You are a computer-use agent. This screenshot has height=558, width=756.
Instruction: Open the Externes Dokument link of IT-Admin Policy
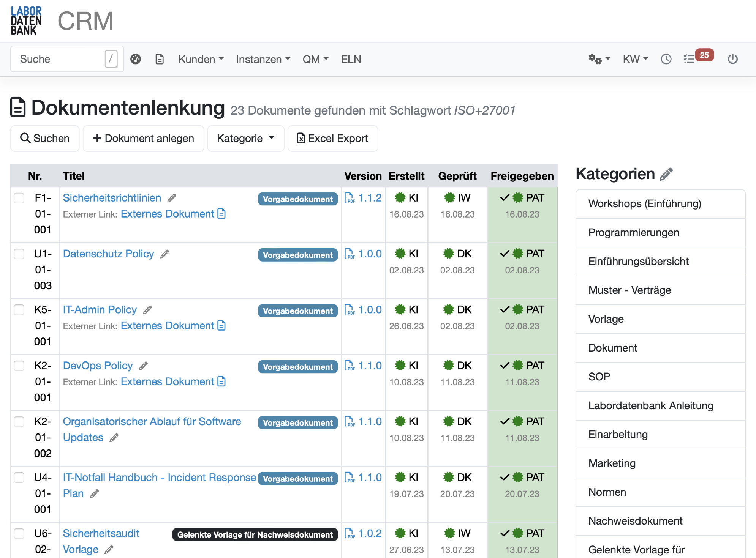(x=167, y=326)
